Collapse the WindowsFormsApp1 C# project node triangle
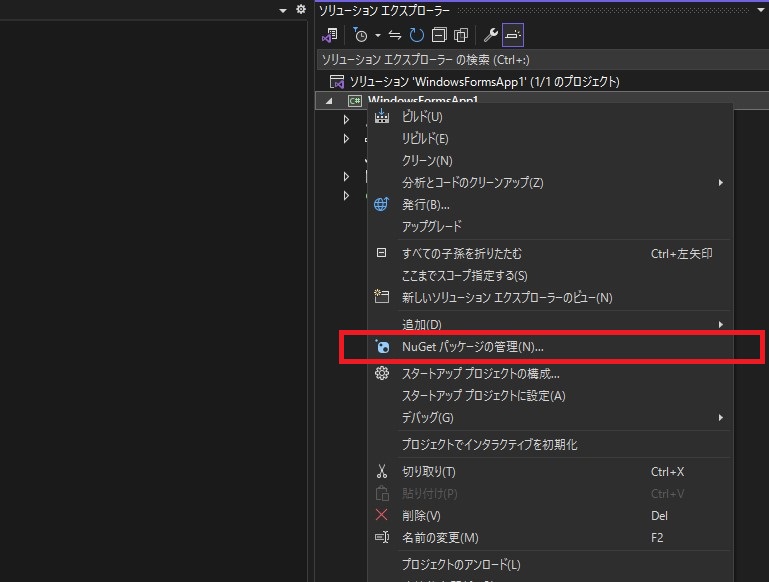 (x=329, y=101)
